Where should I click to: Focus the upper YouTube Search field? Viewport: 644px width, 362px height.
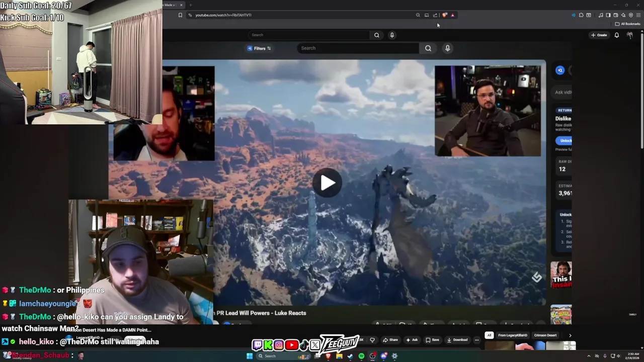[309, 35]
